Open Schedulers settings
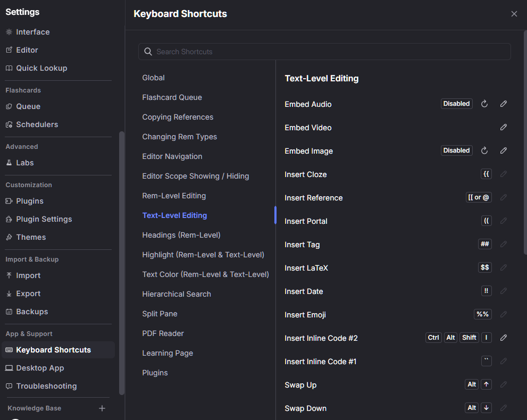Screen dimensions: 527x420 point(37,124)
